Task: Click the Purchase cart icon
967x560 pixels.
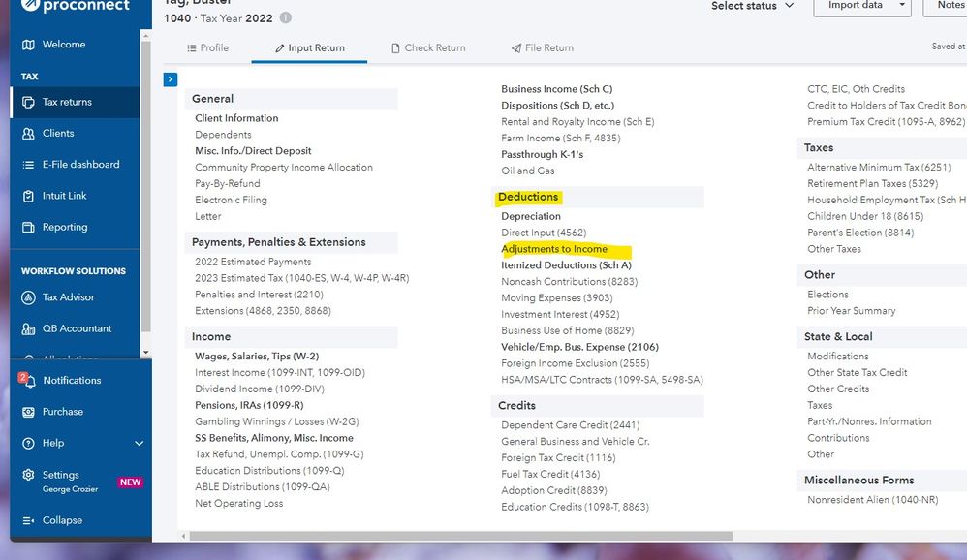Action: click(x=27, y=412)
